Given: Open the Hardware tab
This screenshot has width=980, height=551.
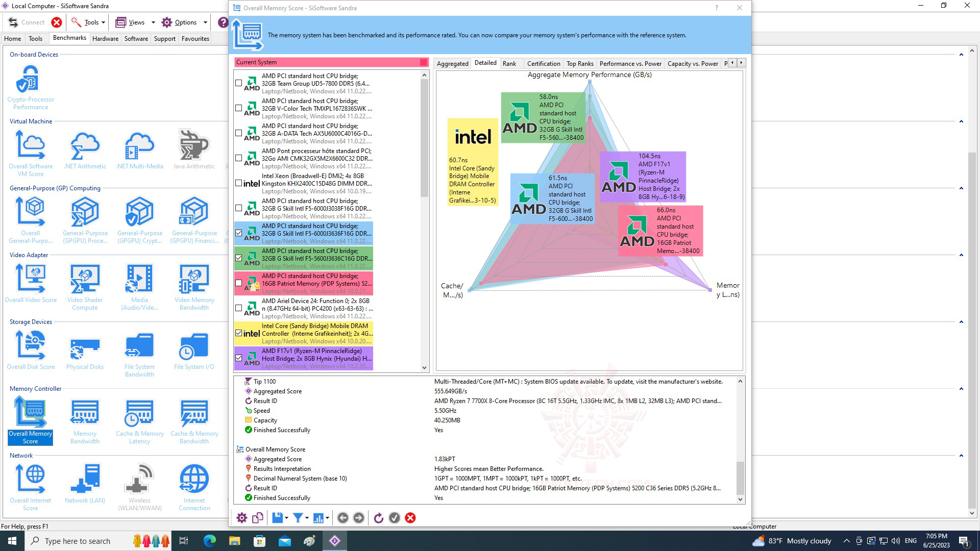Looking at the screenshot, I should (105, 39).
